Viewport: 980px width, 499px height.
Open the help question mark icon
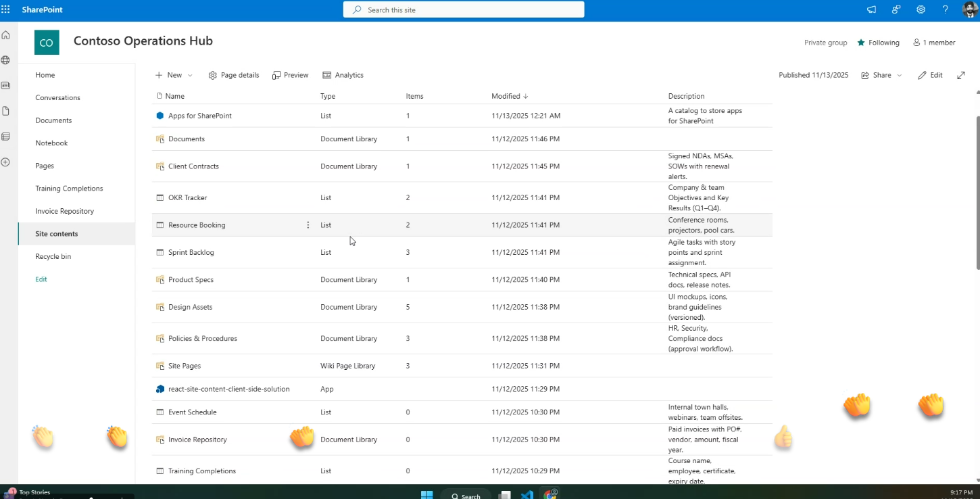pyautogui.click(x=946, y=9)
